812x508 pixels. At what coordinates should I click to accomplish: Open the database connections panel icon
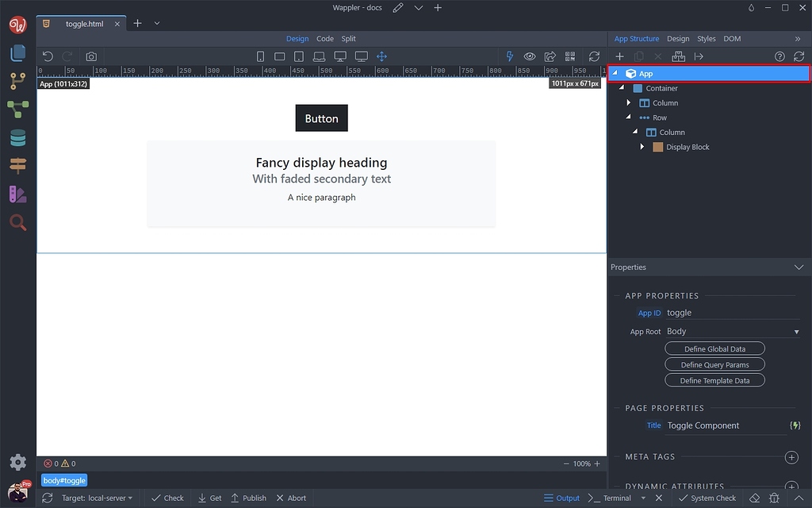(x=17, y=137)
